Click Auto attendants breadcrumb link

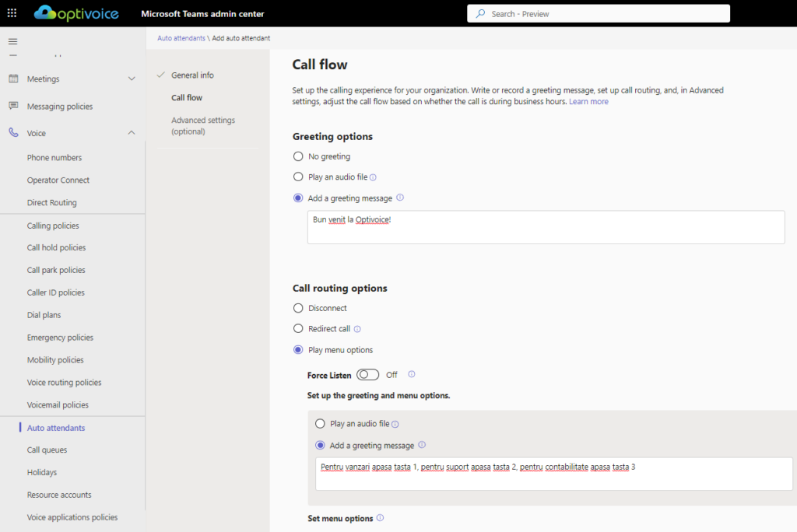[x=181, y=38]
